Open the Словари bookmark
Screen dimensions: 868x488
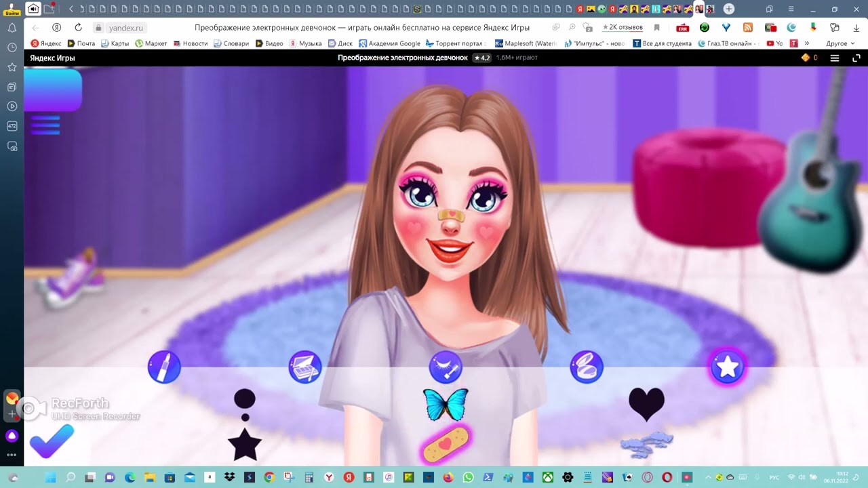click(231, 43)
